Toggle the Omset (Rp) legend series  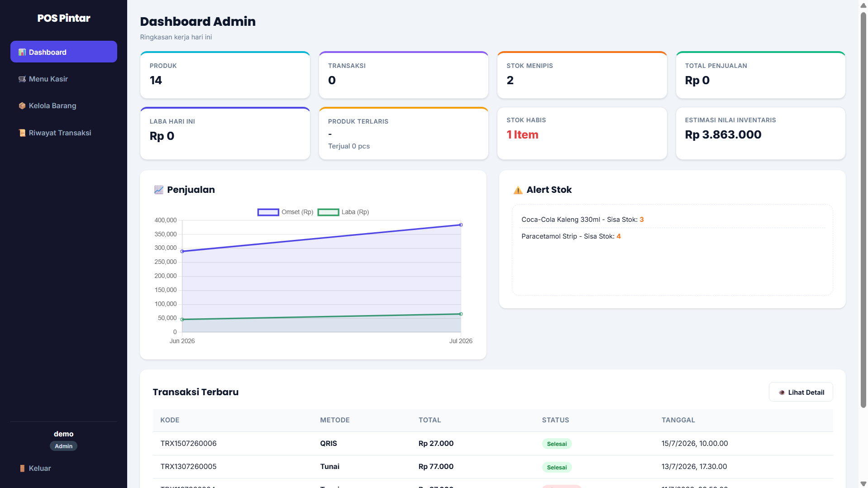click(x=286, y=212)
